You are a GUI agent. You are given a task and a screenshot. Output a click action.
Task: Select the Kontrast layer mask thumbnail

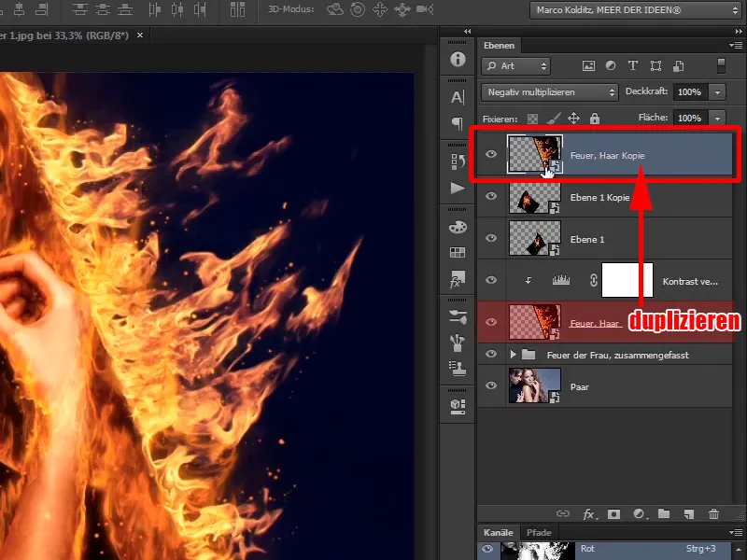coord(627,280)
